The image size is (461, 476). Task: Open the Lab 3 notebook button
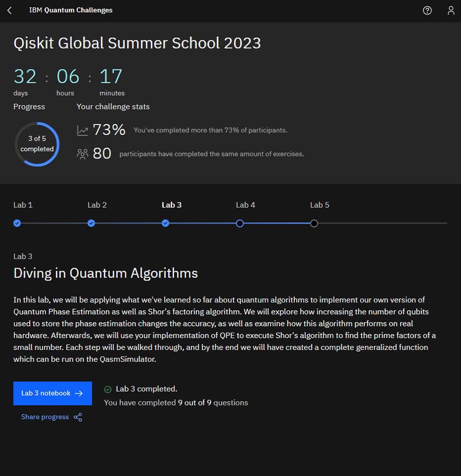point(53,394)
